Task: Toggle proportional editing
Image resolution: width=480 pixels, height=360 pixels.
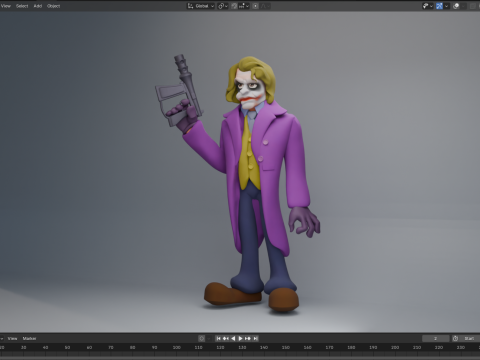Action: pos(255,6)
